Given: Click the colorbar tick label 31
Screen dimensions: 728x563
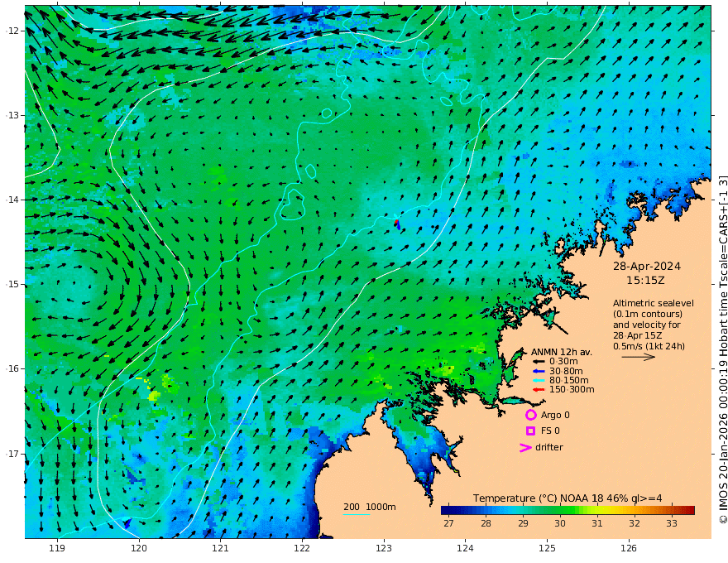Looking at the screenshot, I should 597,523.
